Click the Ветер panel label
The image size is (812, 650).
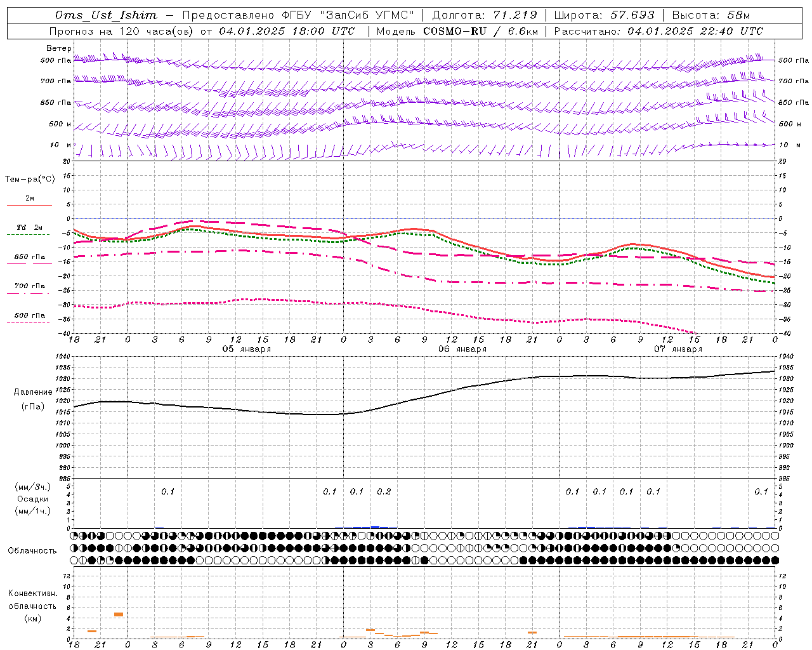coord(58,48)
